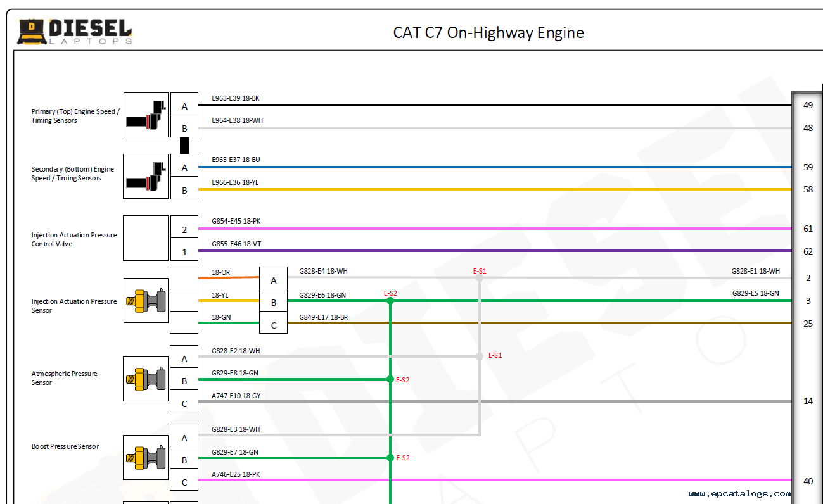Select ECM connector pin 48
Image resolution: width=823 pixels, height=504 pixels.
(x=808, y=128)
